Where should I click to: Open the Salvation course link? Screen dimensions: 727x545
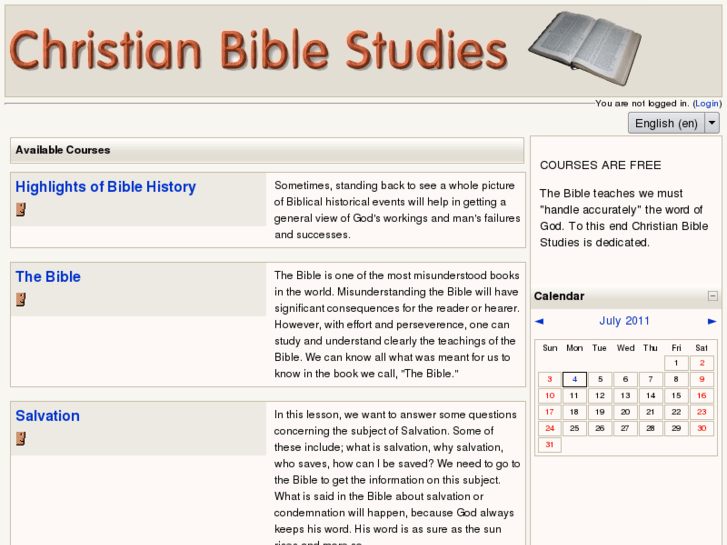[47, 416]
